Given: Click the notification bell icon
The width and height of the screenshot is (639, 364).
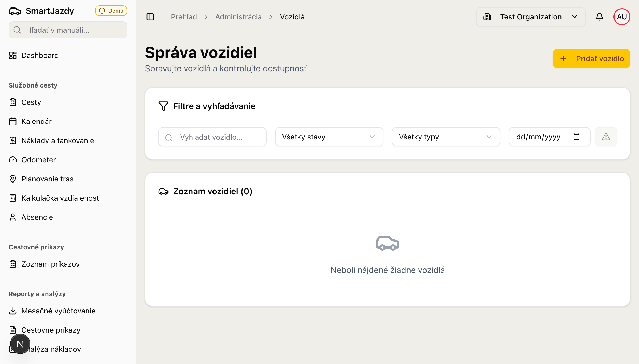Looking at the screenshot, I should [600, 16].
